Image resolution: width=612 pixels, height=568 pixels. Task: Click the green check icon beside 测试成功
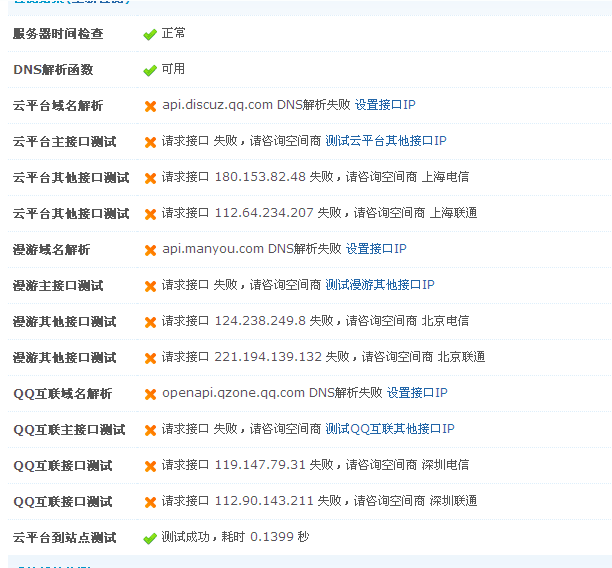[x=150, y=539]
